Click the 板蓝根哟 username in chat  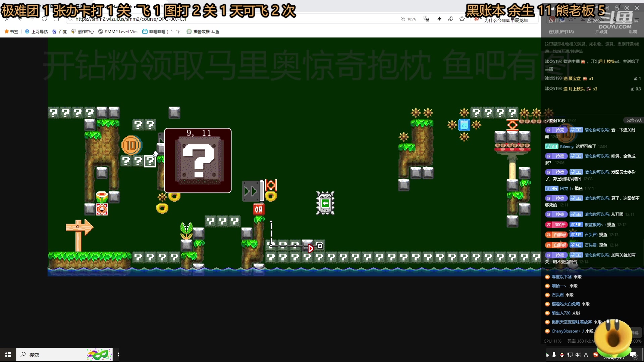coord(594,225)
